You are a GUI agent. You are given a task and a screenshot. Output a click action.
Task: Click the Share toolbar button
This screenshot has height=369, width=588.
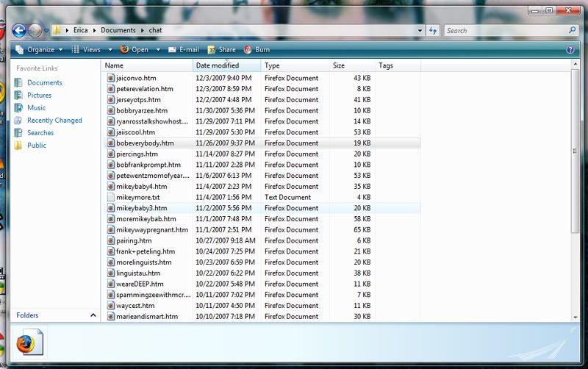[x=221, y=49]
